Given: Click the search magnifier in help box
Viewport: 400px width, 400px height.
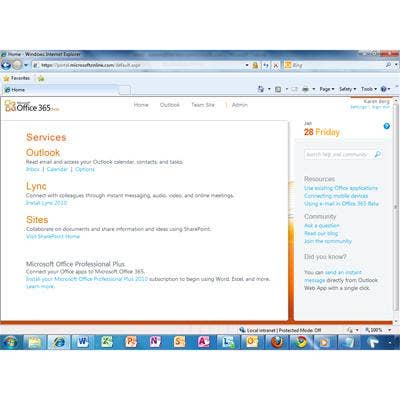Looking at the screenshot, I should (378, 154).
